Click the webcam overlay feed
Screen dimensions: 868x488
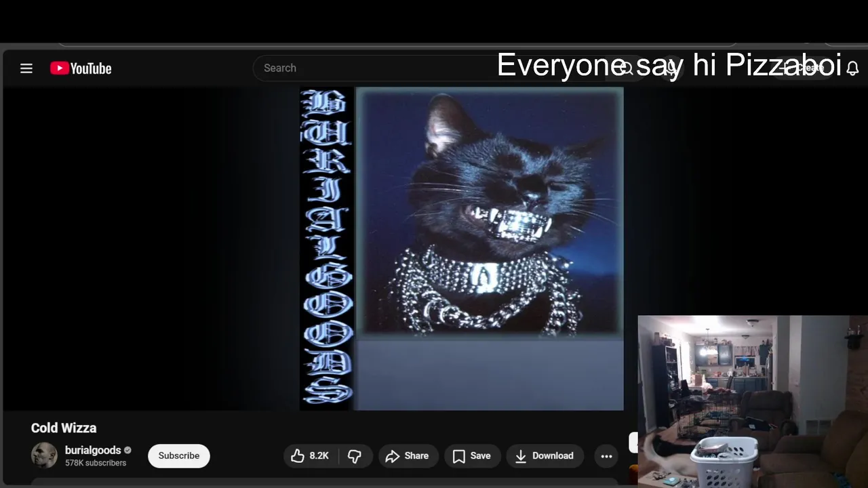(753, 401)
